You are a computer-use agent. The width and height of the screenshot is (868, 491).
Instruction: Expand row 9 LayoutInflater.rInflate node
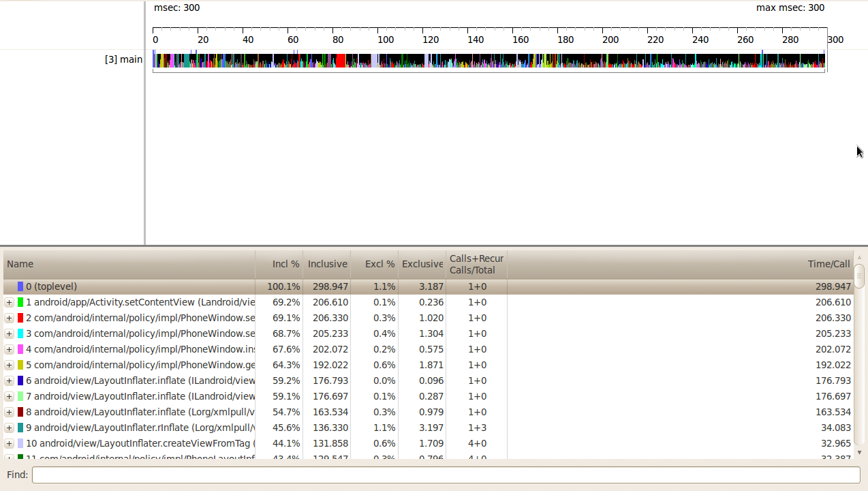pos(9,428)
